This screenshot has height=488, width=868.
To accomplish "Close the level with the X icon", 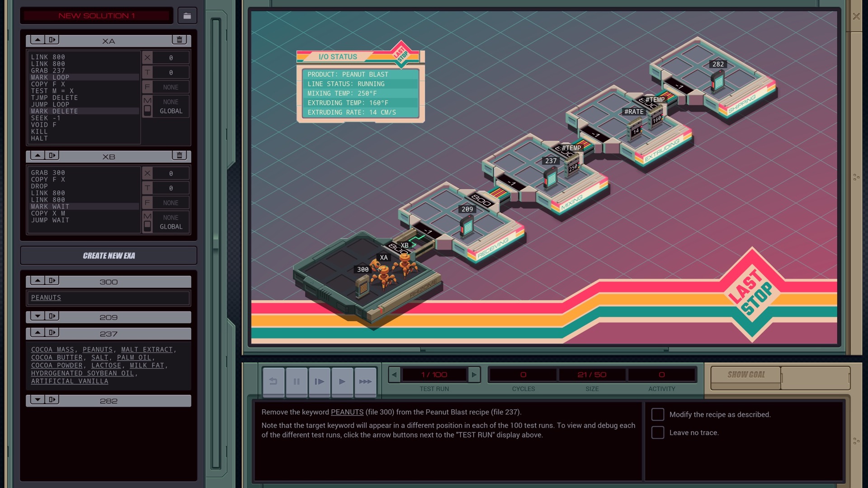I will coord(856,16).
